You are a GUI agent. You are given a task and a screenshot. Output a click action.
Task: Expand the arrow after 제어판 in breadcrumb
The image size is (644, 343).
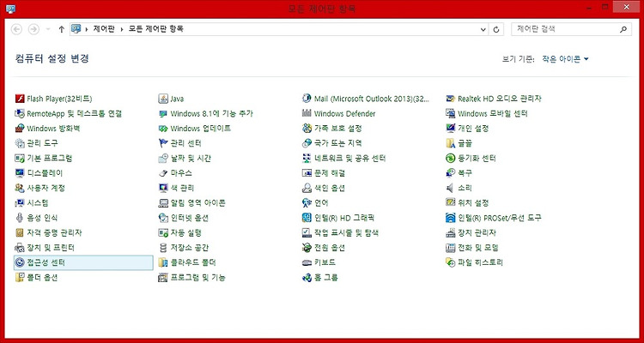[x=122, y=29]
